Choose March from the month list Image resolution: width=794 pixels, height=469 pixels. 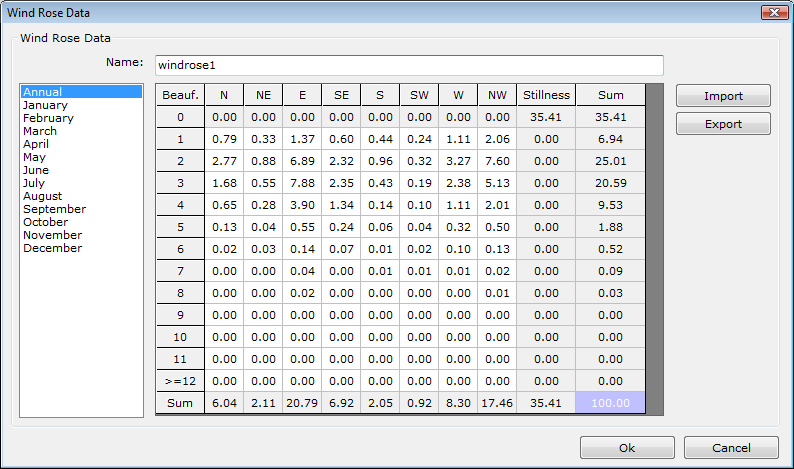[40, 131]
